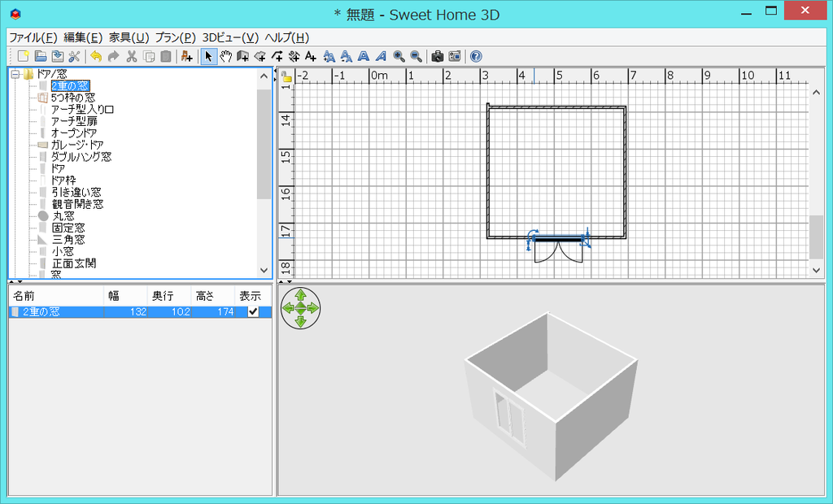
Task: Select ガレージ・ドア in catalog tree
Action: (x=77, y=145)
